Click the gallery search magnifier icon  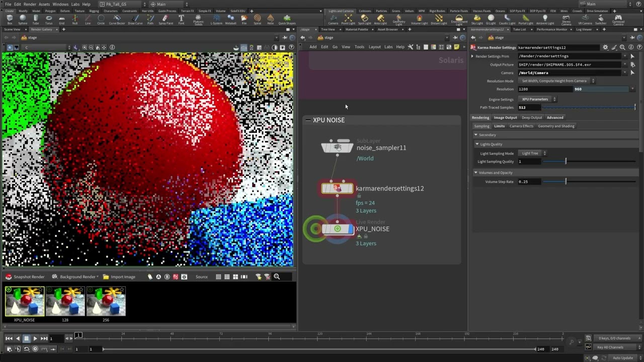277,277
